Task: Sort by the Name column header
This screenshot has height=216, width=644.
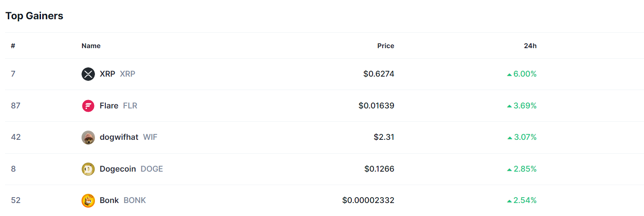Action: [x=91, y=46]
